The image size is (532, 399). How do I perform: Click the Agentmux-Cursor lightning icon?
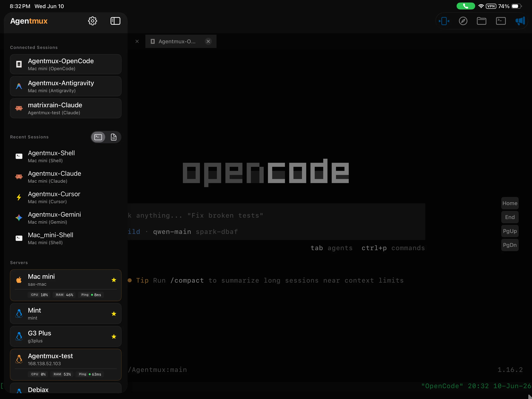(19, 197)
